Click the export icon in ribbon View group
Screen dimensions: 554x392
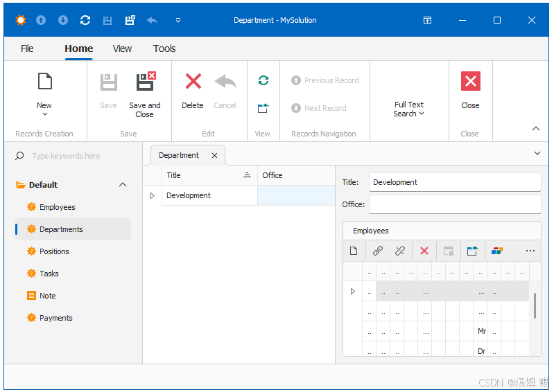(263, 108)
